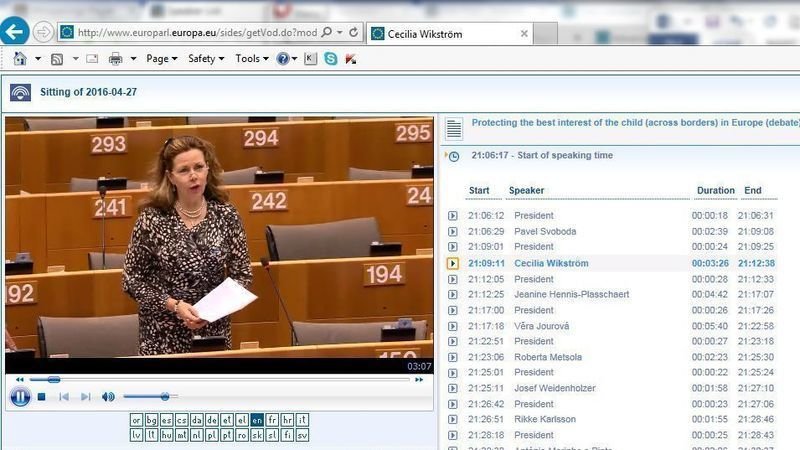The image size is (800, 450).
Task: Click the video seek progress bar
Action: (x=200, y=380)
